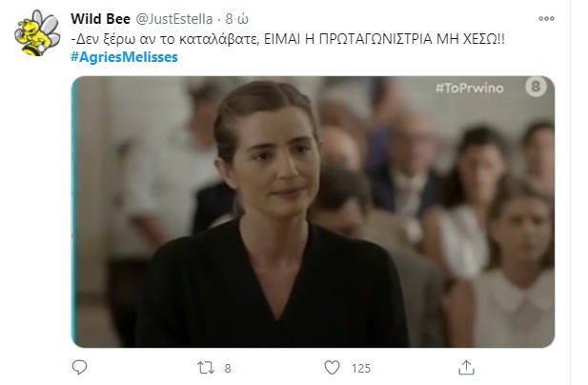Open the three-dot more options menu
This screenshot has height=385, width=588.
click(546, 18)
